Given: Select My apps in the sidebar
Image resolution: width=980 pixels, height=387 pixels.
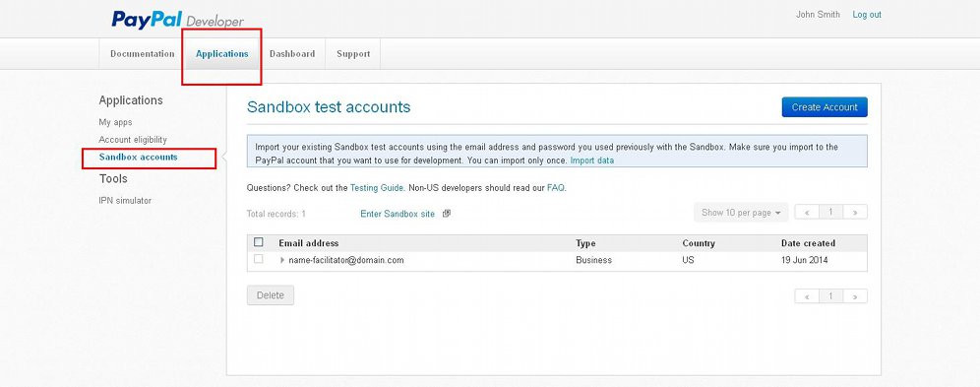Looking at the screenshot, I should click(x=116, y=122).
